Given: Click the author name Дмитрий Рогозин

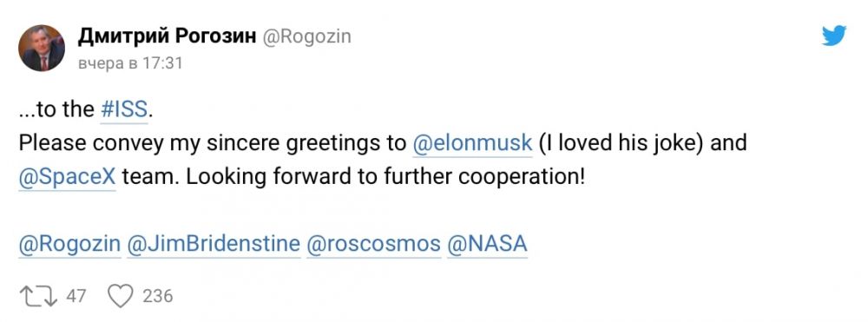Looking at the screenshot, I should click(167, 37).
